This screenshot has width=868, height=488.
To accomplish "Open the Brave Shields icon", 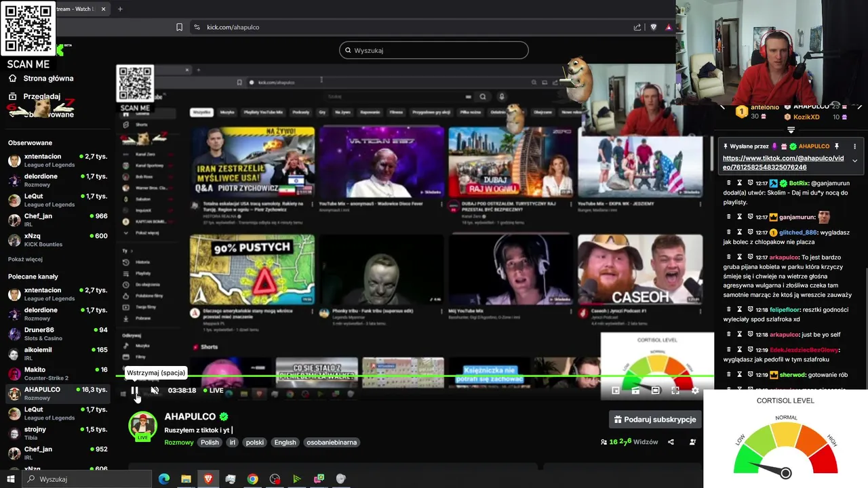I will 654,27.
